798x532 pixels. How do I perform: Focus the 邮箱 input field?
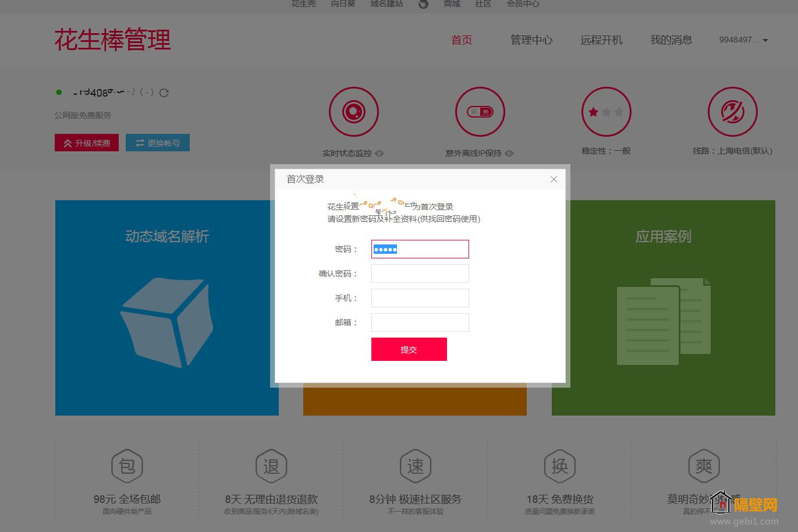pyautogui.click(x=420, y=322)
